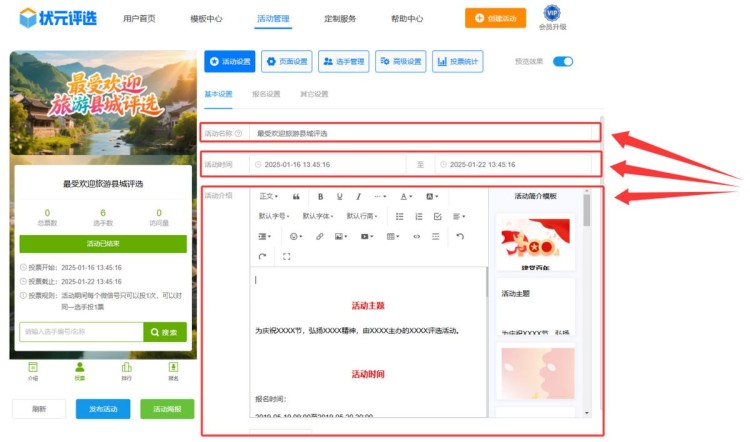Image resolution: width=750 pixels, height=442 pixels.
Task: Click the undo arrow in editor toolbar
Action: (x=460, y=237)
